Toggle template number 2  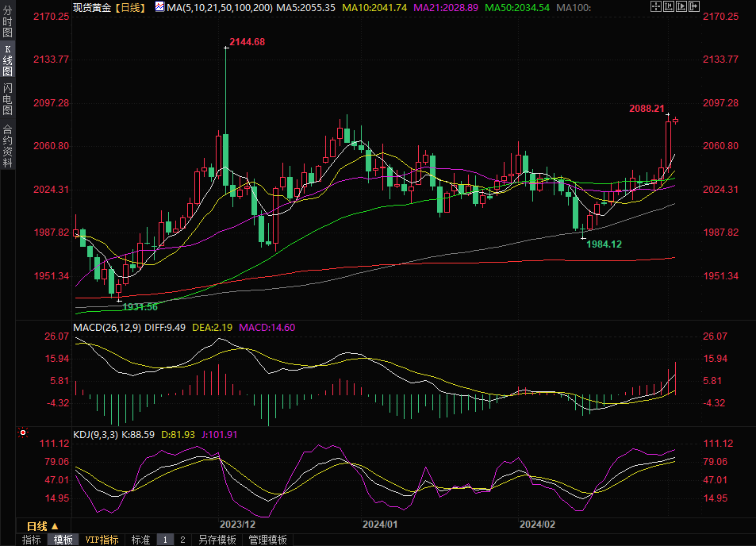(x=182, y=540)
